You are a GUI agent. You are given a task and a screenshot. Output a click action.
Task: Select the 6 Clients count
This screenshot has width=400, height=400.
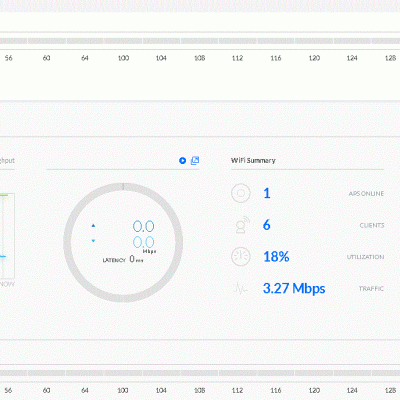(x=267, y=225)
